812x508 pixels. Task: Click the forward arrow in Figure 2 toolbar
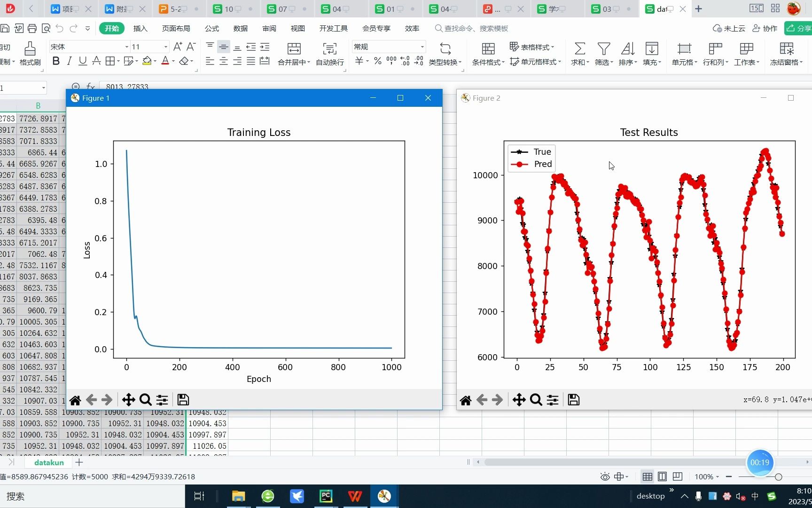coord(497,400)
